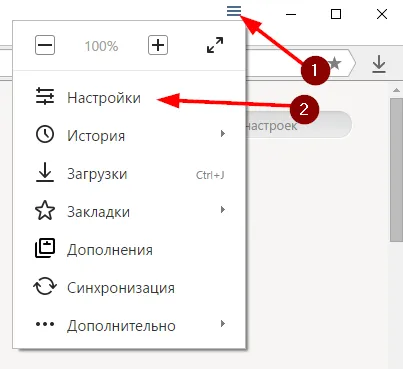The width and height of the screenshot is (403, 369).
Task: Click the settings search field behind menu
Action: (299, 125)
